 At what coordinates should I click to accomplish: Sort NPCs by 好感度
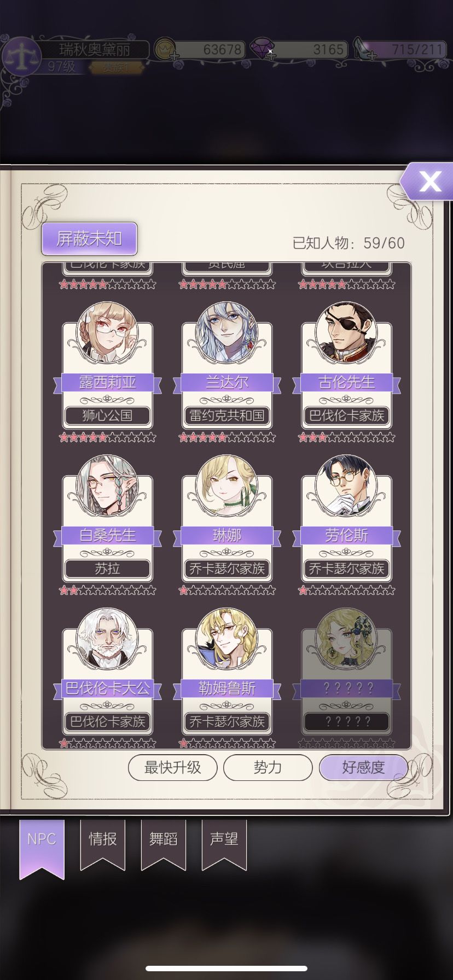pos(363,767)
